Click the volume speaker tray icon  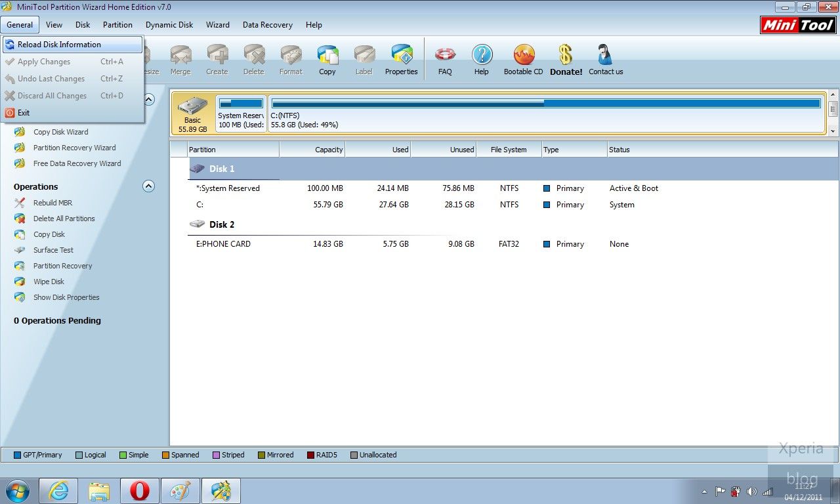[x=752, y=492]
